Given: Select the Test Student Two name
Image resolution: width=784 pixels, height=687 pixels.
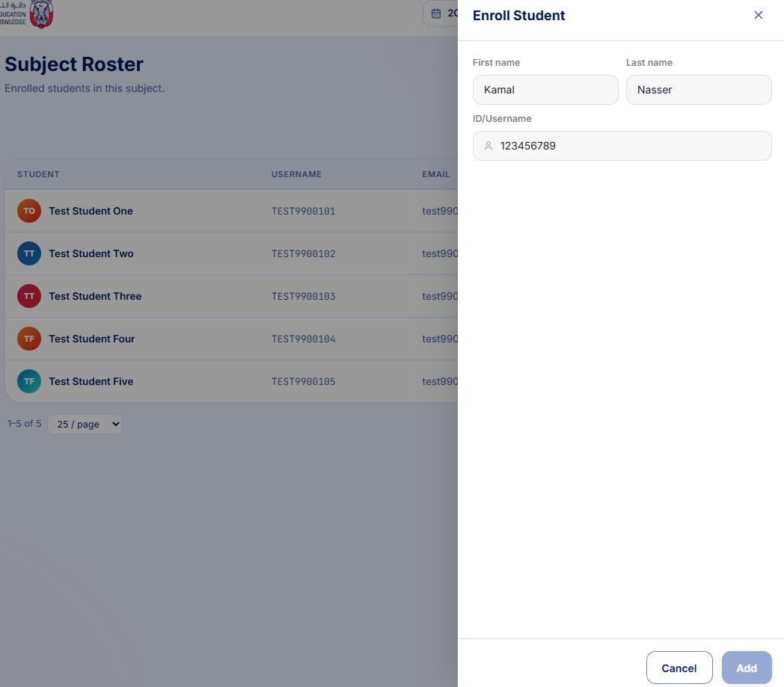Looking at the screenshot, I should (91, 253).
